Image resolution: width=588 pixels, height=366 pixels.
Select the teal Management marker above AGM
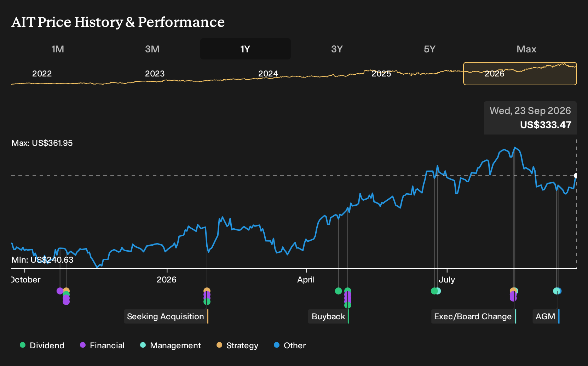coord(556,291)
